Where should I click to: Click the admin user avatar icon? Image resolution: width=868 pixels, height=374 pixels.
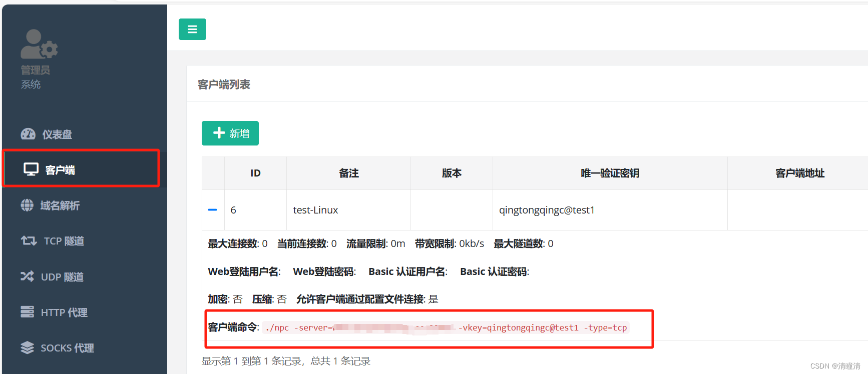tap(39, 44)
